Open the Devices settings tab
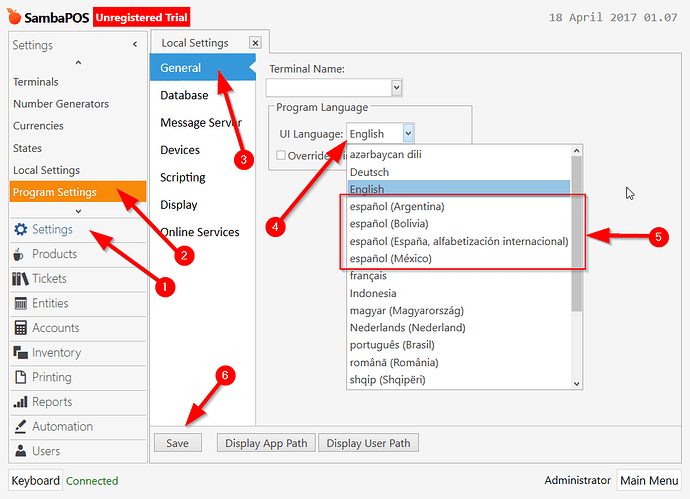 [202, 150]
